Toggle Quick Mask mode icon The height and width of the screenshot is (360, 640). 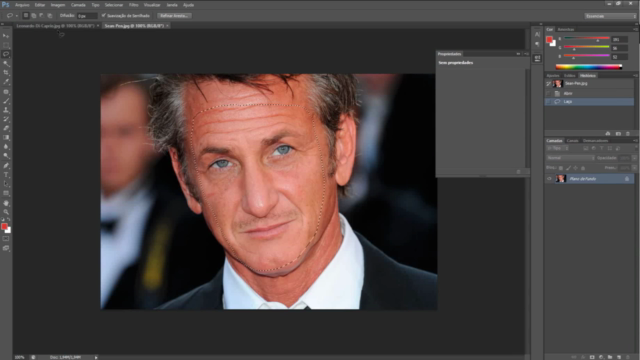coord(6,239)
